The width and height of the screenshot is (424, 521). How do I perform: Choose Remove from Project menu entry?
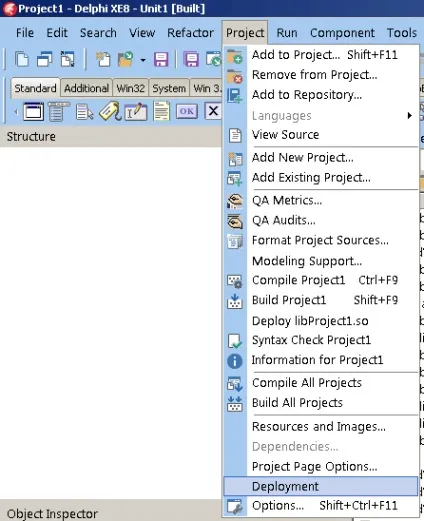tap(321, 75)
